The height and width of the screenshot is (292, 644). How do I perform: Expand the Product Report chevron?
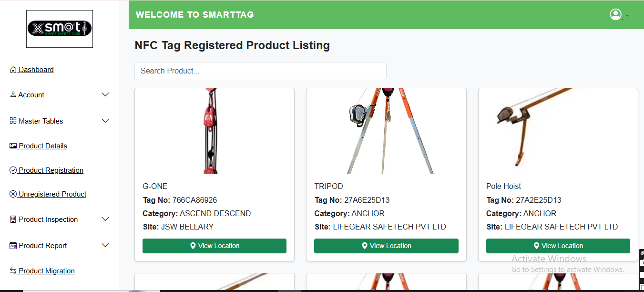pos(105,246)
